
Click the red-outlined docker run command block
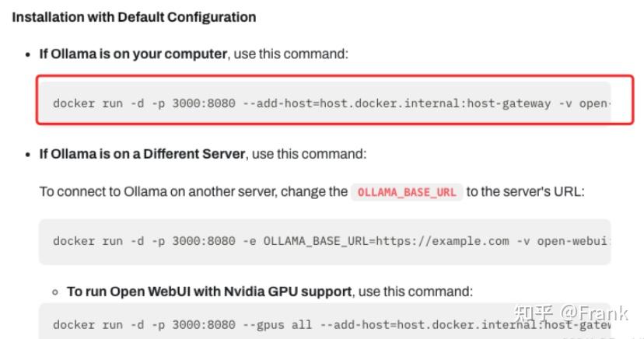(334, 103)
